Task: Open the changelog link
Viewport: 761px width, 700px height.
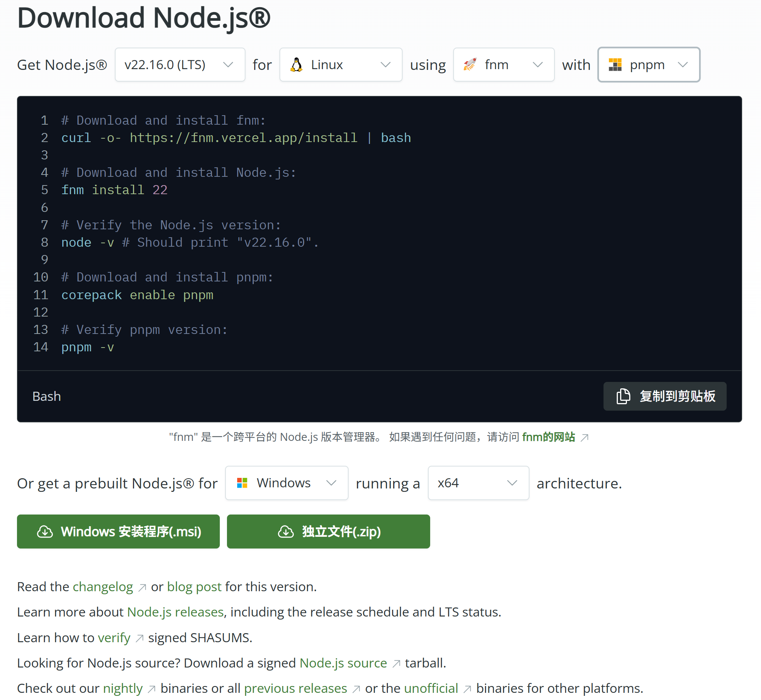Action: (103, 587)
